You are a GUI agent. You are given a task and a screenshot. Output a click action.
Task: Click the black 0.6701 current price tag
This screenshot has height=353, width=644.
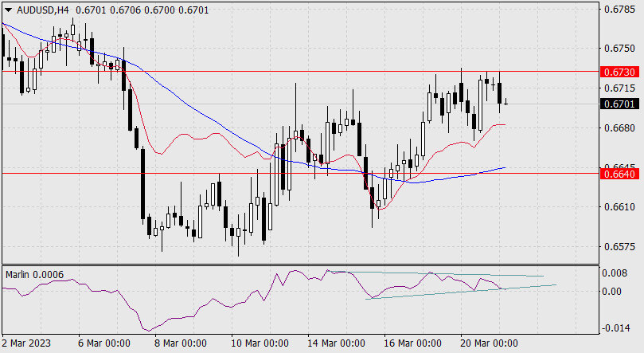(x=619, y=104)
